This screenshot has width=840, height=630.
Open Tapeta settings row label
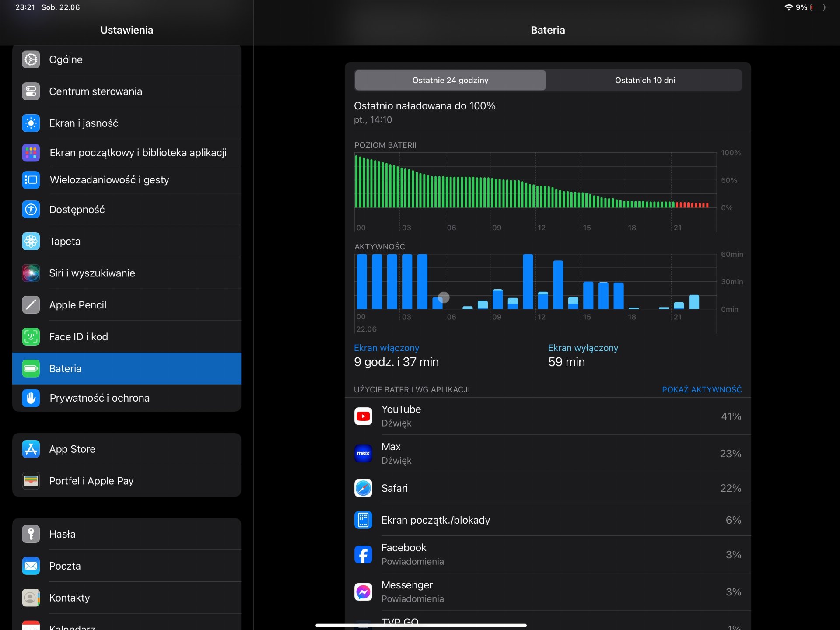pos(65,241)
